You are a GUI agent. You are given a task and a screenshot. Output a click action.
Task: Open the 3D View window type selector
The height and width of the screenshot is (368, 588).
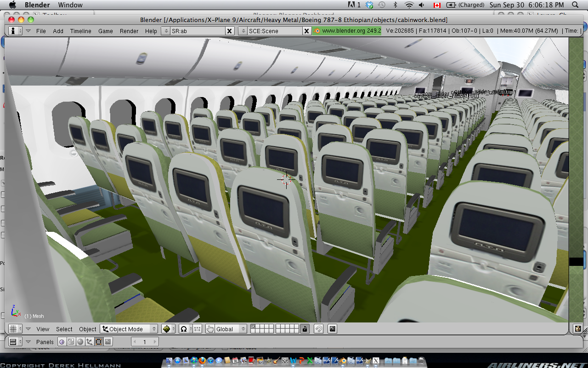click(x=15, y=329)
